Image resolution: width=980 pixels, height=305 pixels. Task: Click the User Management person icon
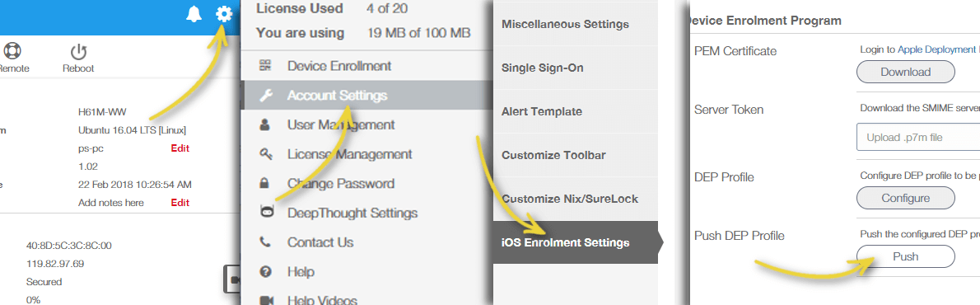coord(265,124)
